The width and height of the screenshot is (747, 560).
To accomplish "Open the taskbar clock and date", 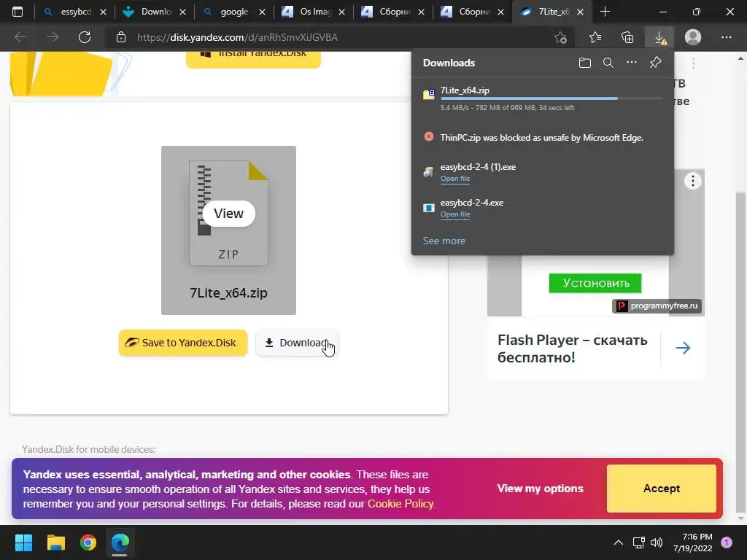I will 693,542.
